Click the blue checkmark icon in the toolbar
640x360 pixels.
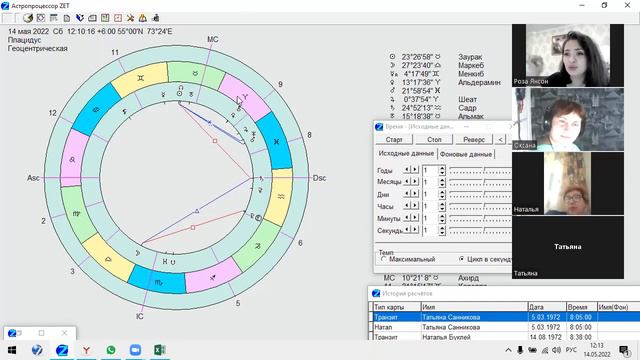coord(80,18)
